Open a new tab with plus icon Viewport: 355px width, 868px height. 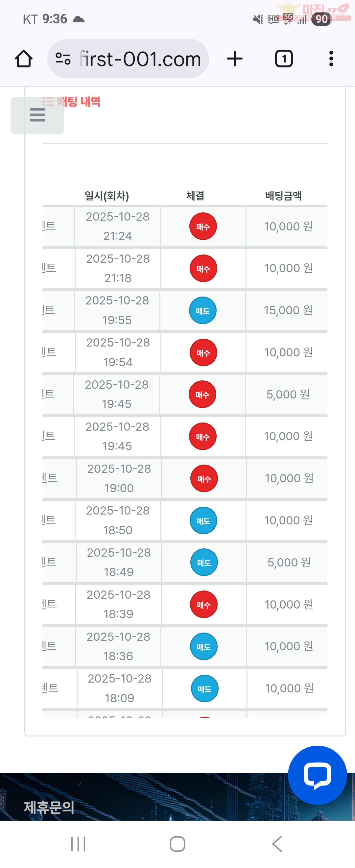click(x=234, y=59)
